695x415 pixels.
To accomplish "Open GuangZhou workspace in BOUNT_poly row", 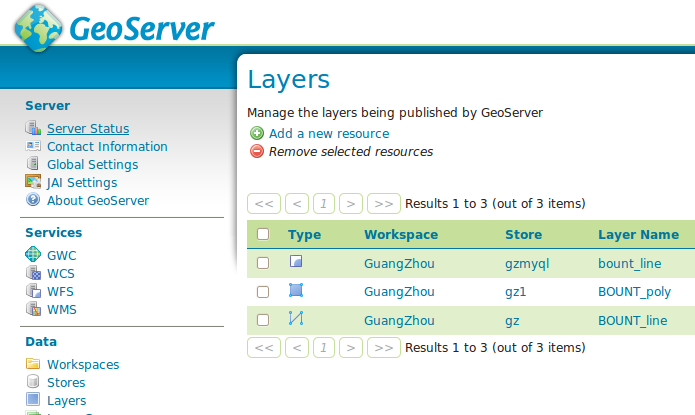I will point(399,292).
